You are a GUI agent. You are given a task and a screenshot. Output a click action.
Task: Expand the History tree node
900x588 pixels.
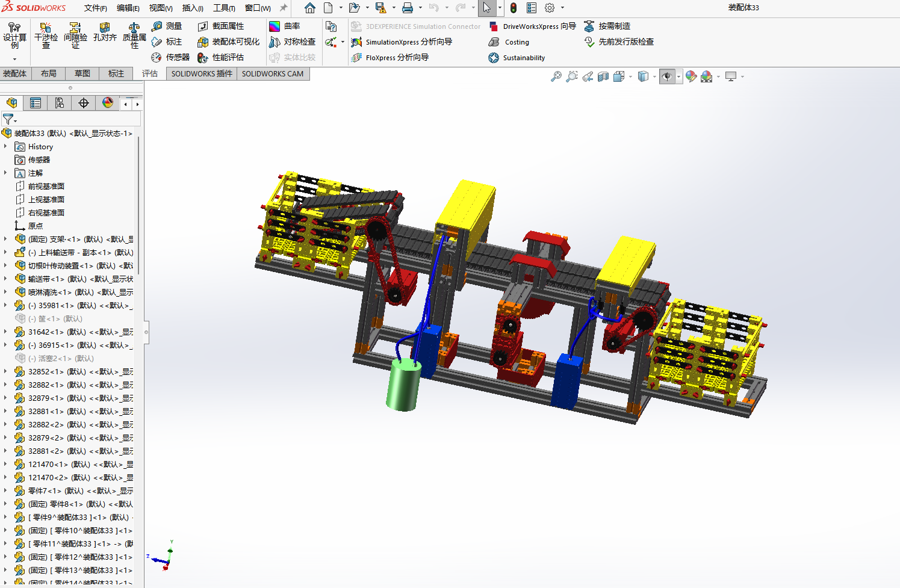tap(5, 146)
